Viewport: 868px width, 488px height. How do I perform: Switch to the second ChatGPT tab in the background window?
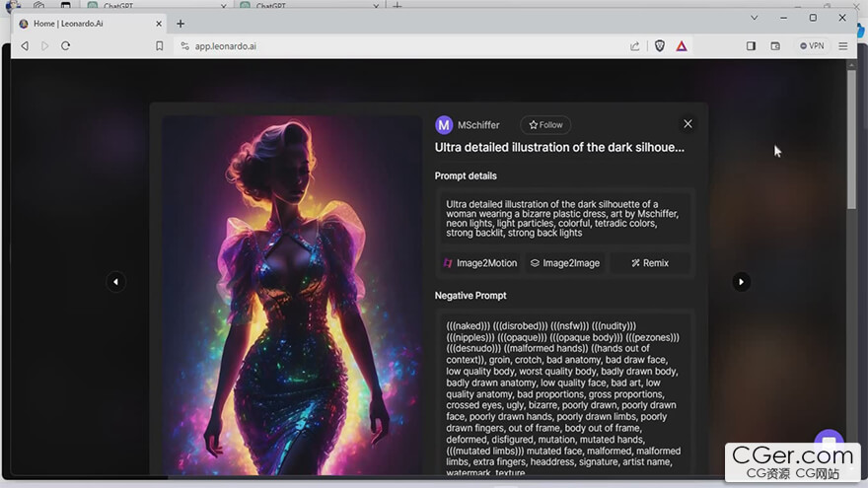point(310,5)
